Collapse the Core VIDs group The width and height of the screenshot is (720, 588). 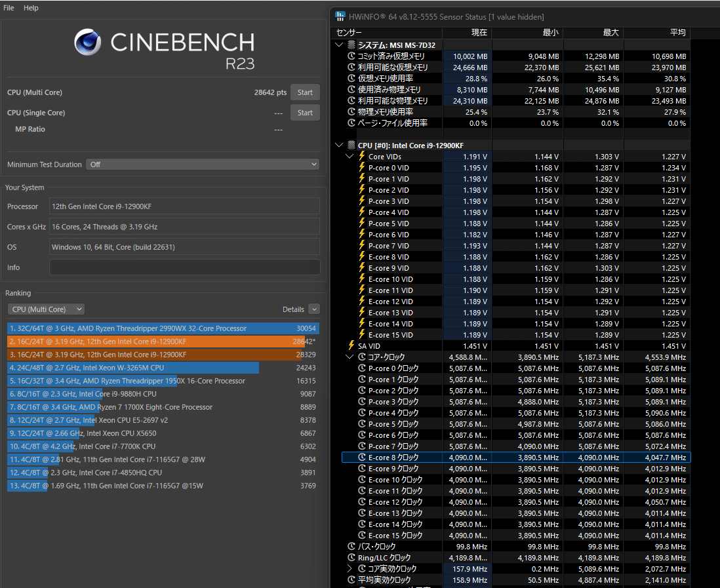coord(350,157)
